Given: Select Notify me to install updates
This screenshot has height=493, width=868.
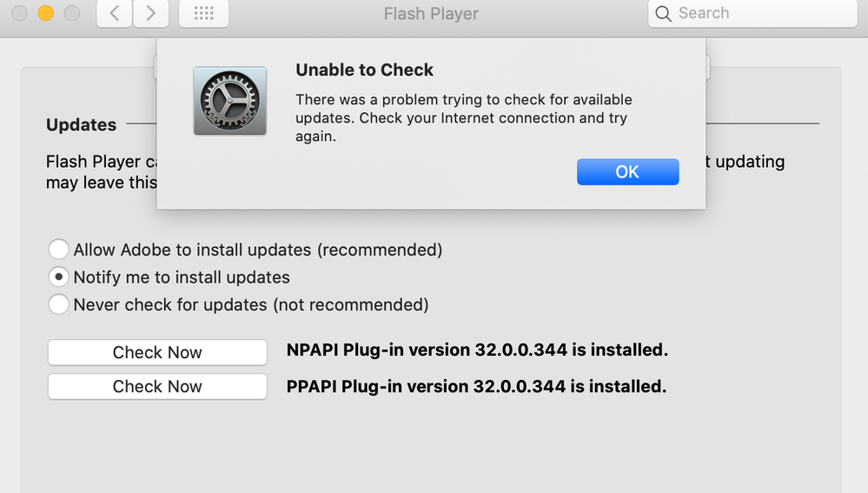Looking at the screenshot, I should pyautogui.click(x=58, y=277).
